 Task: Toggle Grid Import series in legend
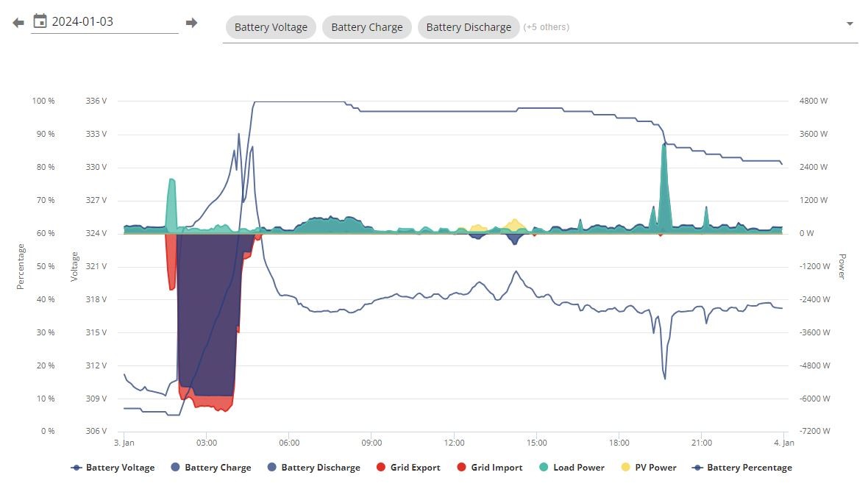[490, 468]
